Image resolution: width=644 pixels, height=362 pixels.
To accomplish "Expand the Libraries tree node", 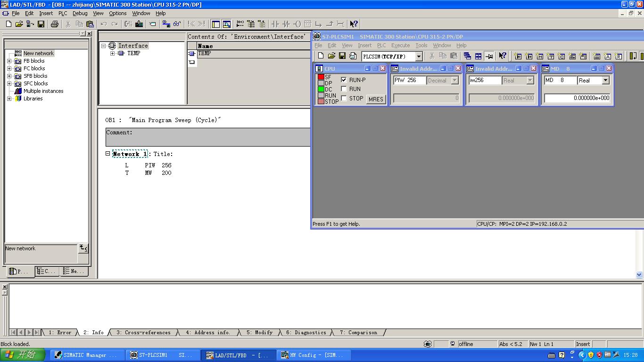I will [x=9, y=99].
